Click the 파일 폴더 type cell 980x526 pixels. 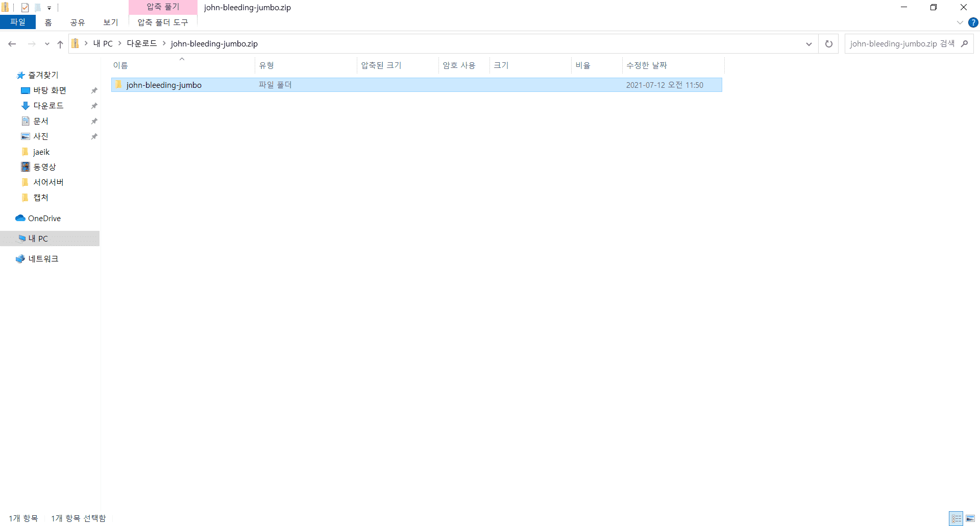coord(275,85)
